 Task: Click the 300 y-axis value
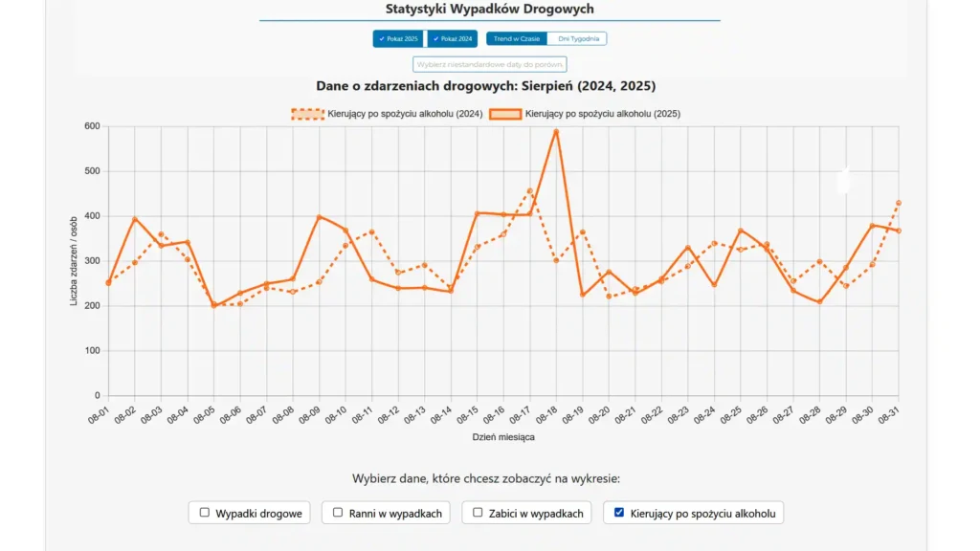pos(93,260)
